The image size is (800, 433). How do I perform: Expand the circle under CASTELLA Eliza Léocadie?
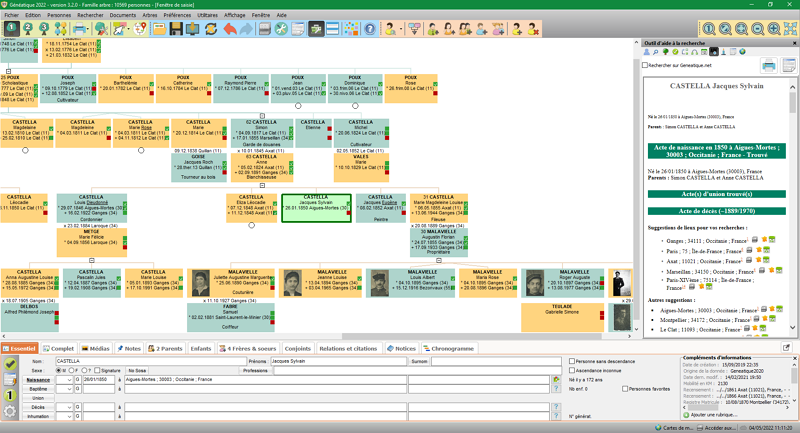click(252, 225)
